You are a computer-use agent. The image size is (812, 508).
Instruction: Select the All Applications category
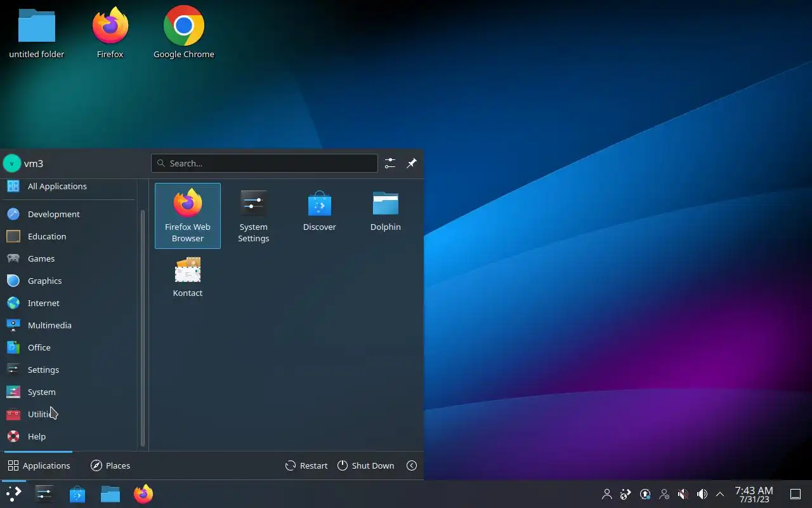[69, 186]
